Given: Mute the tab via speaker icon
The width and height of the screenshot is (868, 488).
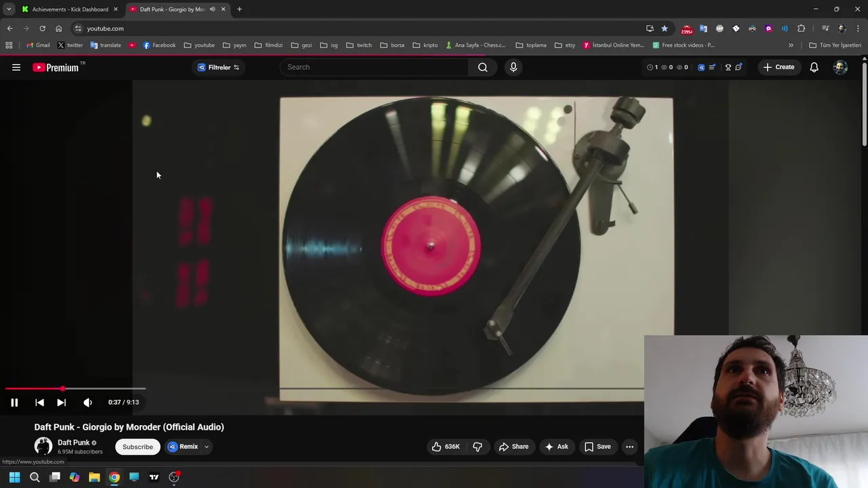Looking at the screenshot, I should coord(212,9).
